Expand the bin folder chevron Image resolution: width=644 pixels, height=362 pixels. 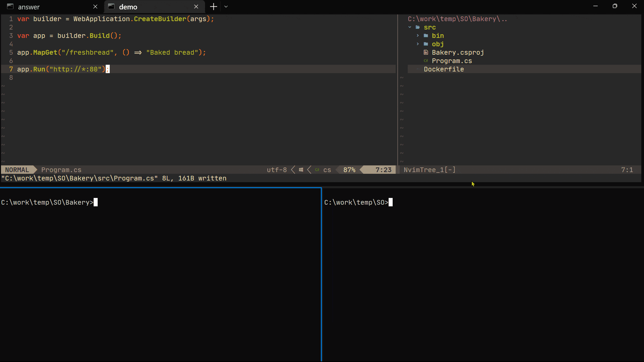[418, 36]
